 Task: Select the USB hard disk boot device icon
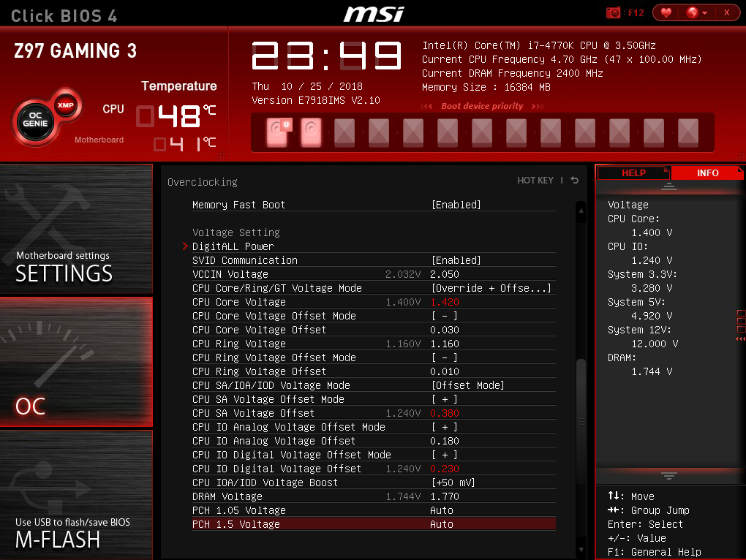tap(279, 132)
